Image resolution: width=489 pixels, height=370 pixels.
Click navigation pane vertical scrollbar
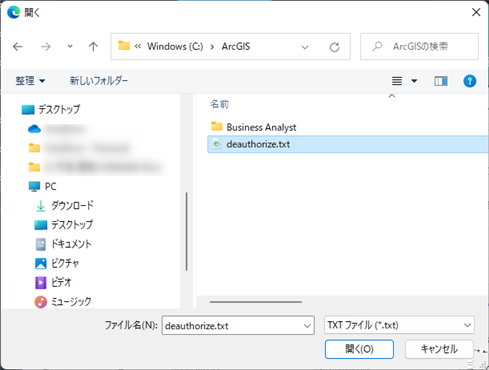click(186, 231)
